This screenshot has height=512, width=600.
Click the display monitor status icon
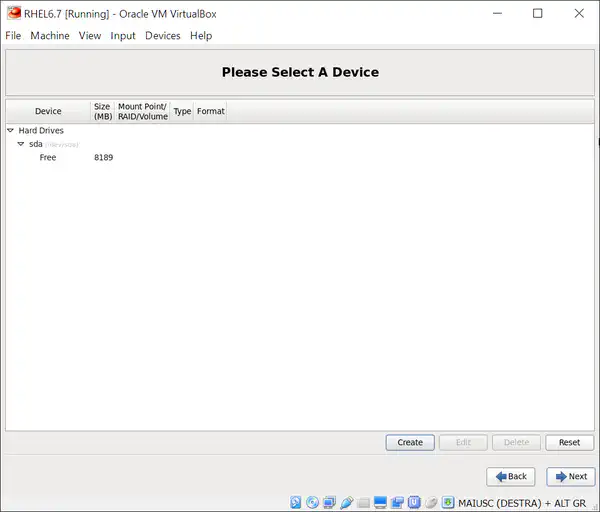tap(381, 502)
